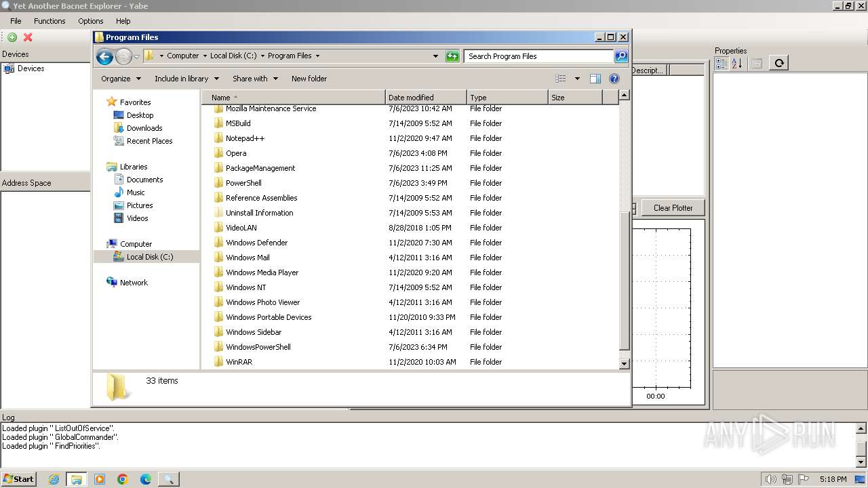
Task: Select Downloads in the navigation pane
Action: coord(144,128)
